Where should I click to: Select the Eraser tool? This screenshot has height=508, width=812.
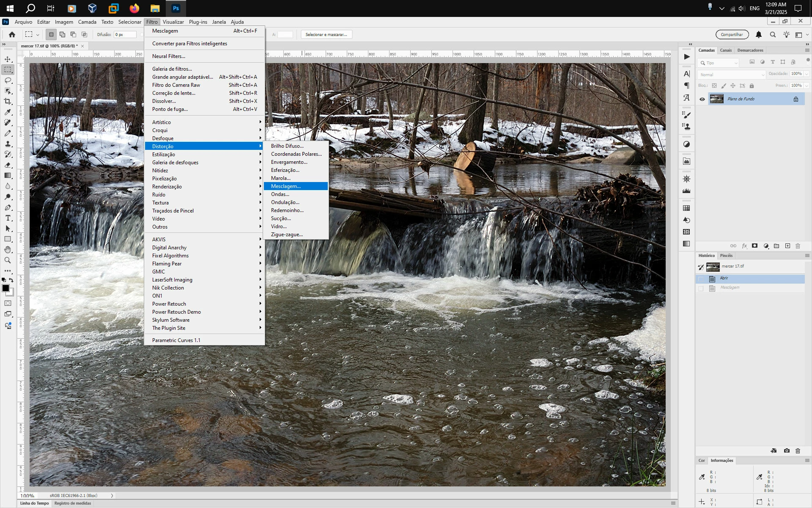pos(8,165)
